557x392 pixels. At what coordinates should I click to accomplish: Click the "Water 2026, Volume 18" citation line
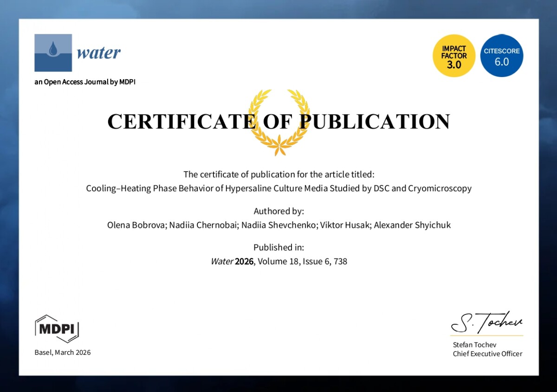(x=278, y=261)
